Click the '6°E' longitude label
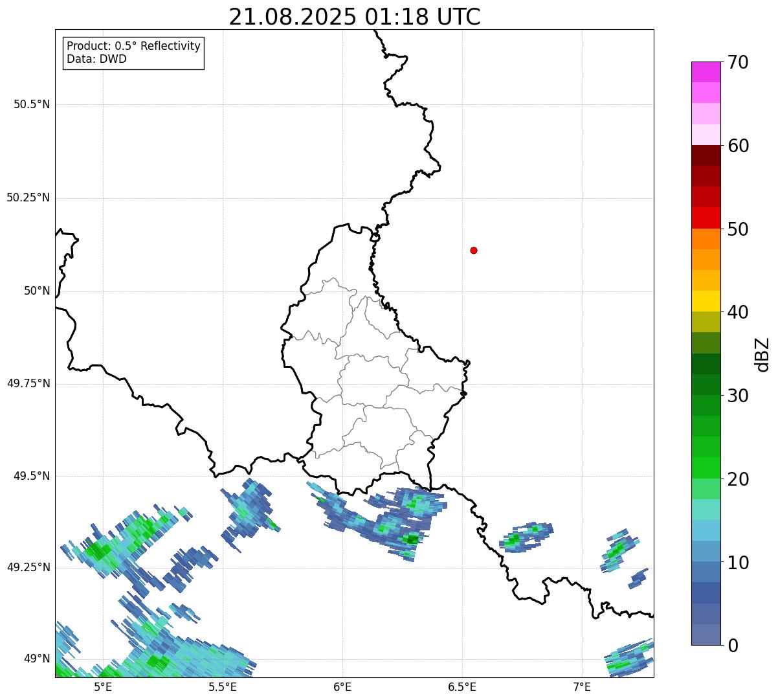 (x=342, y=686)
